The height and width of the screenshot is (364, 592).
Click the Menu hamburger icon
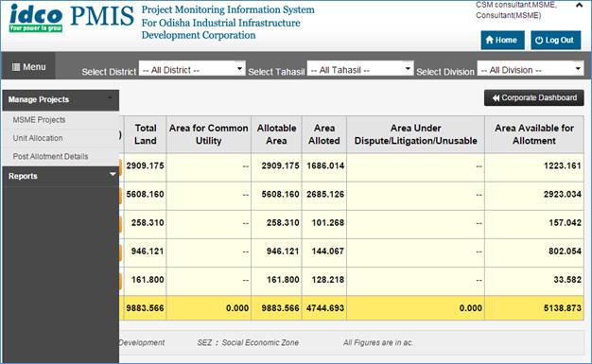pyautogui.click(x=16, y=67)
